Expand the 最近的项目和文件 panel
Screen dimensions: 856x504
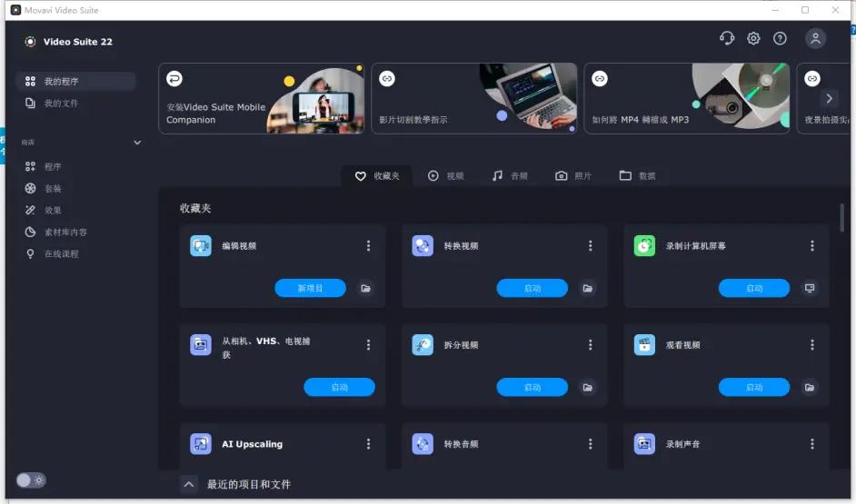pos(189,484)
